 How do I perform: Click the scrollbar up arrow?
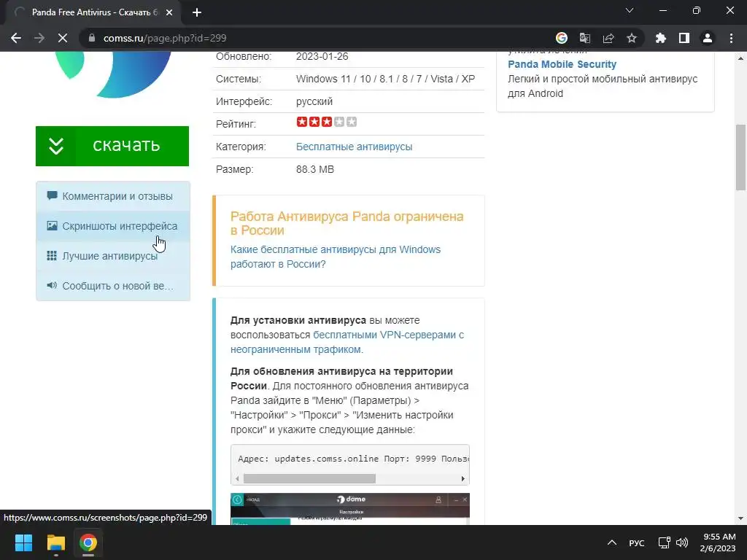(x=740, y=58)
